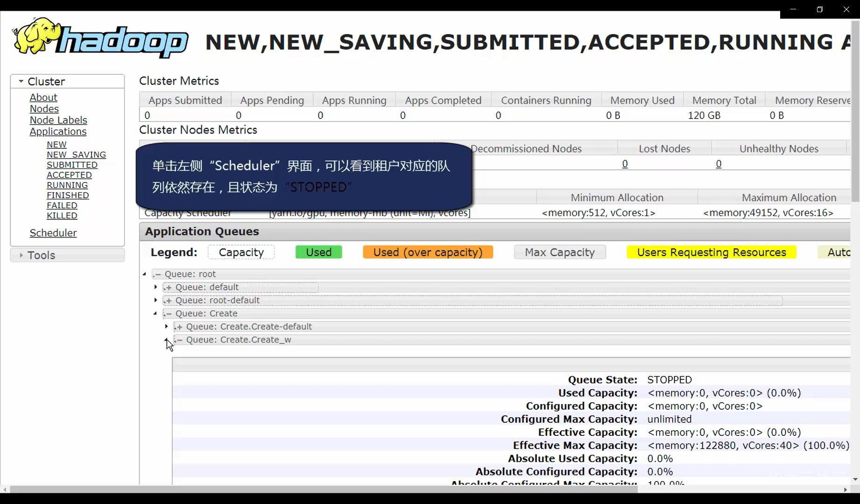Collapse the Cluster sidebar section

tap(67, 81)
